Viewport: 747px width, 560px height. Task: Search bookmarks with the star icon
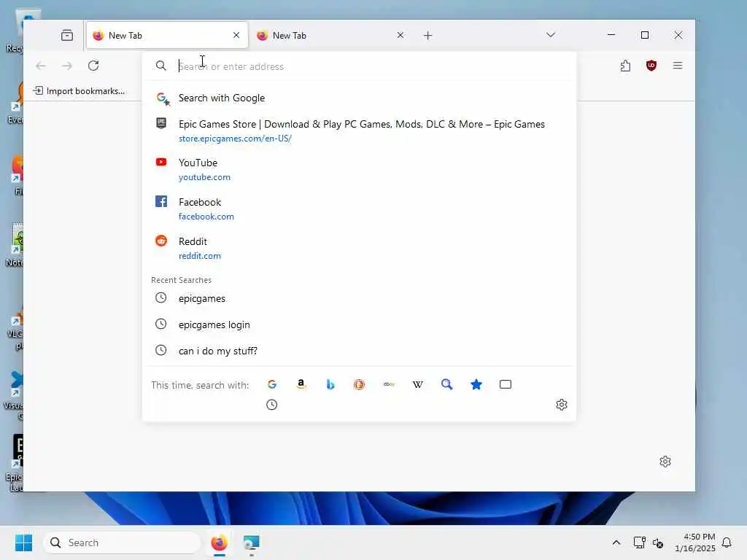476,384
